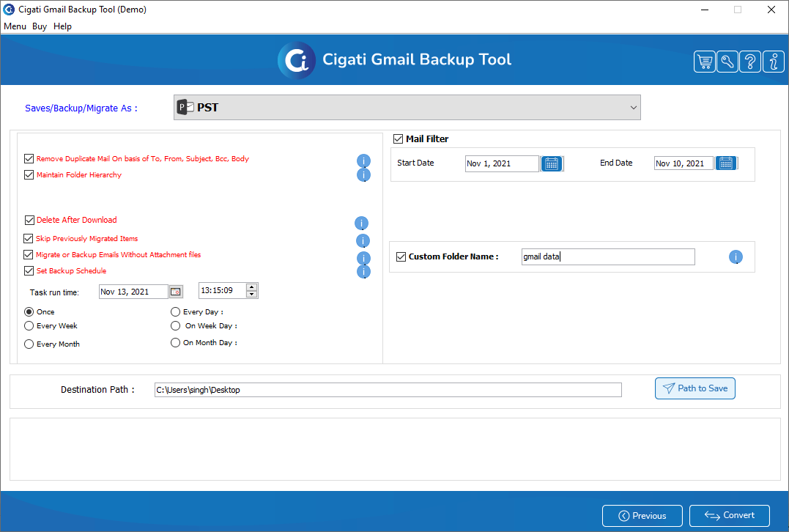789x532 pixels.
Task: Toggle Set Backup Schedule checkbox
Action: point(29,271)
